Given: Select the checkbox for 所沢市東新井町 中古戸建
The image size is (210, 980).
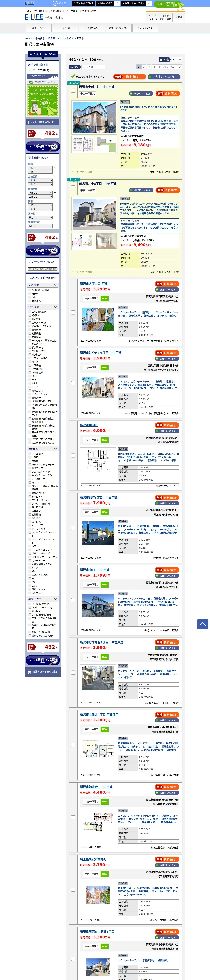Looking at the screenshot, I should (x=73, y=90).
